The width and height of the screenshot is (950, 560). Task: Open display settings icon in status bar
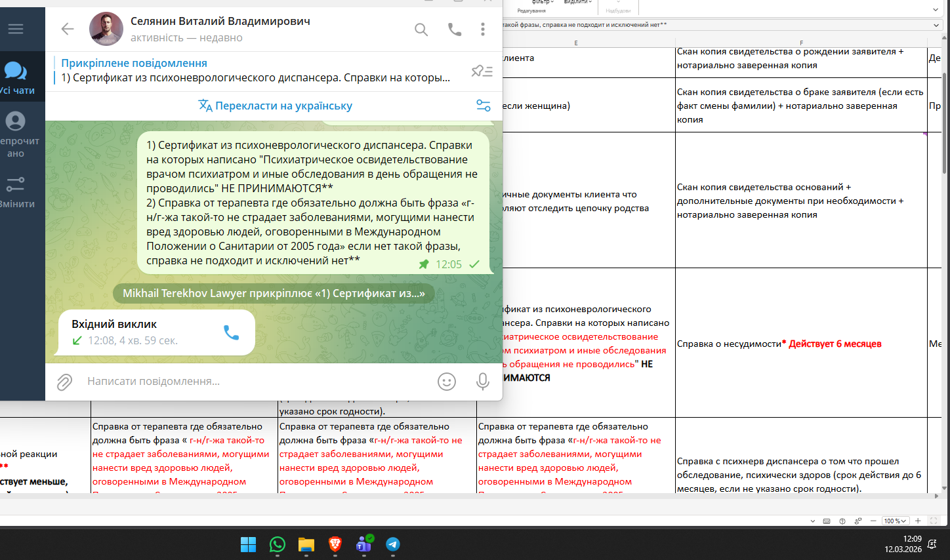857,521
